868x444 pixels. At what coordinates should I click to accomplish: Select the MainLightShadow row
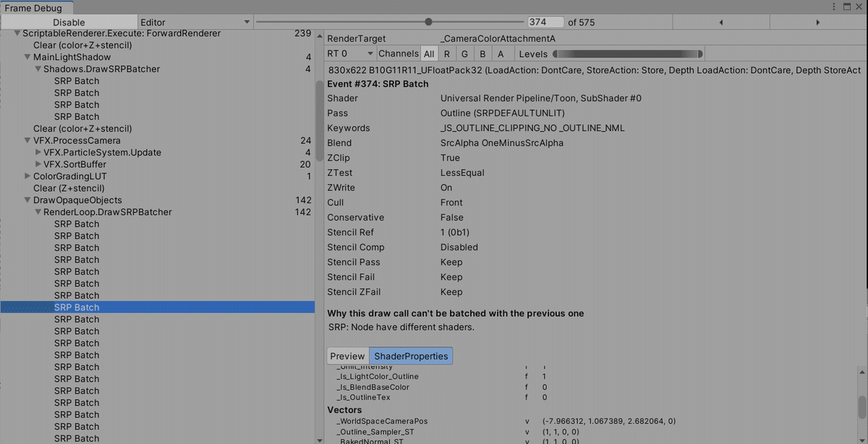158,57
